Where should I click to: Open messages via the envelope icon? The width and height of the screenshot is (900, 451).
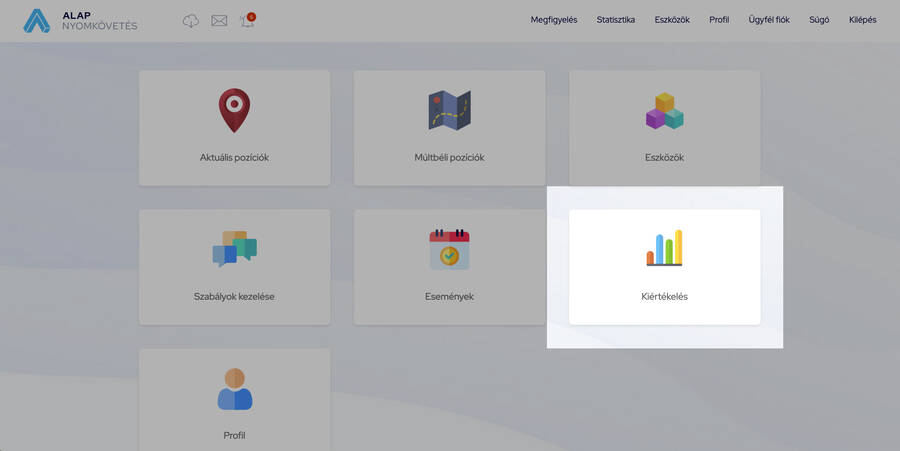(219, 20)
